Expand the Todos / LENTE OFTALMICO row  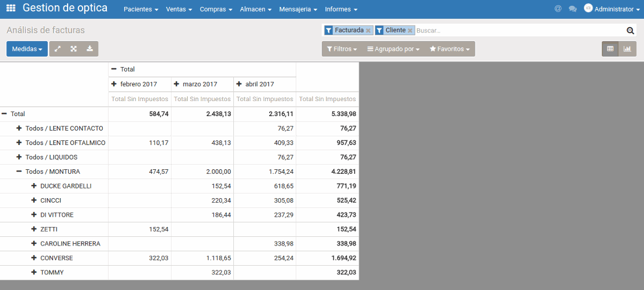19,143
